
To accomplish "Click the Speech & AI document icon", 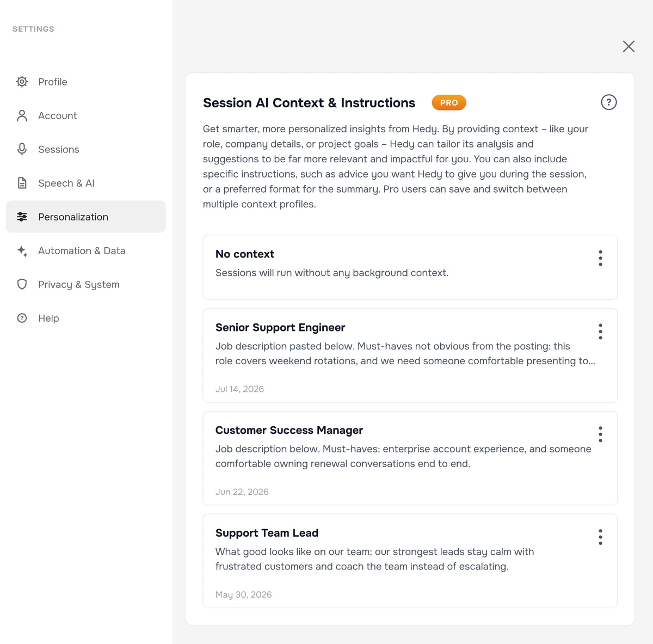I will 22,183.
